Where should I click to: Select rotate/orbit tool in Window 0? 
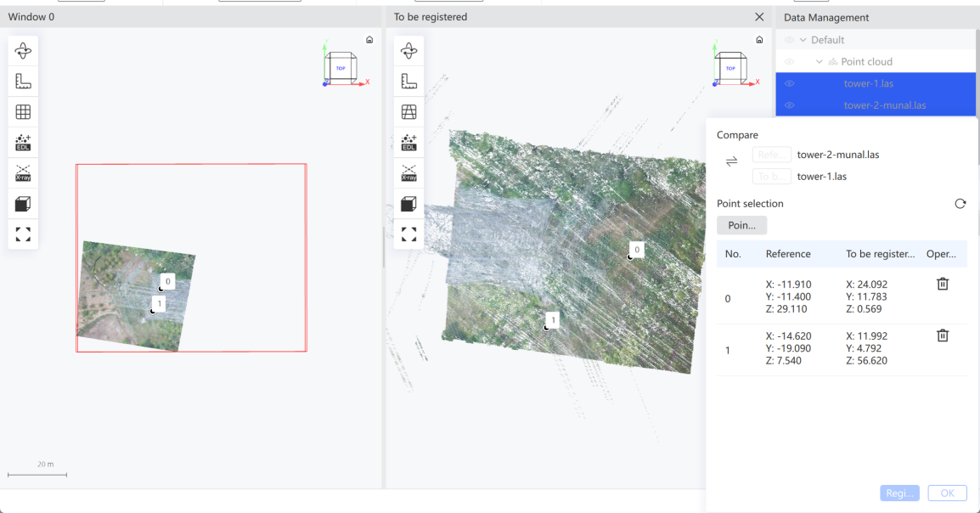tap(23, 51)
